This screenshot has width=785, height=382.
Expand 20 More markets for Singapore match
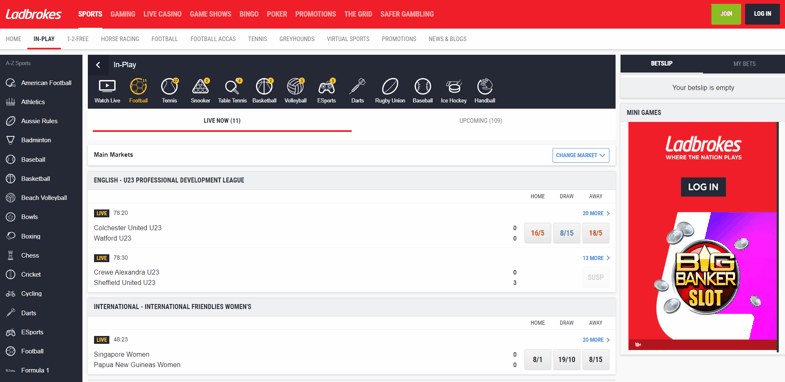click(596, 340)
